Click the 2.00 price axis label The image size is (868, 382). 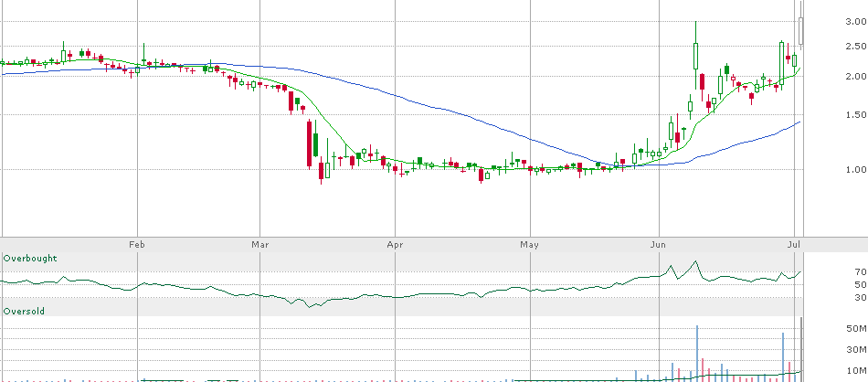click(856, 77)
